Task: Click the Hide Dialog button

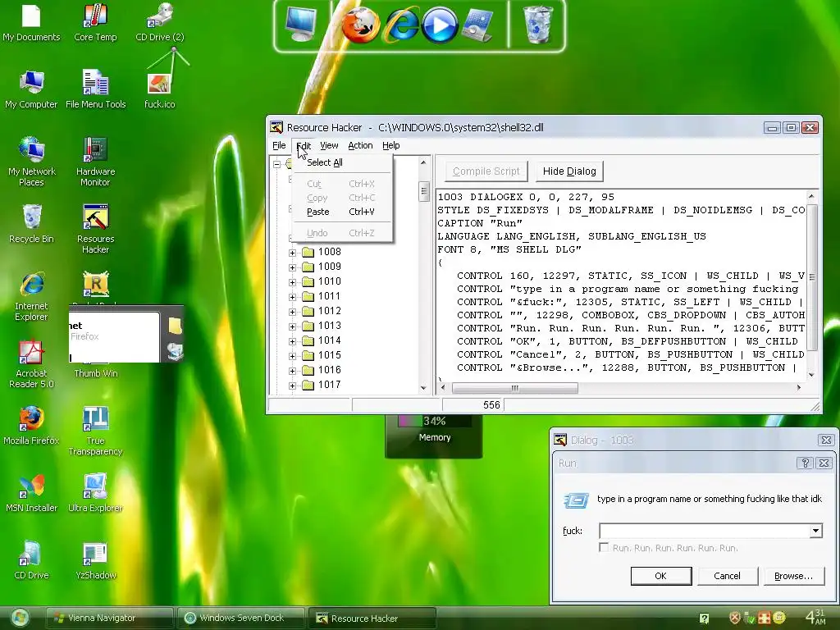Action: pos(569,171)
